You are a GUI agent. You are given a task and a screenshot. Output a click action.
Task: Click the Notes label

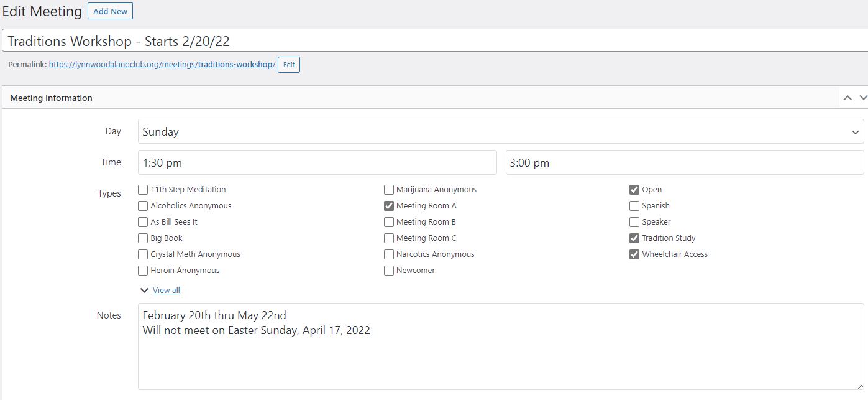[x=109, y=315]
